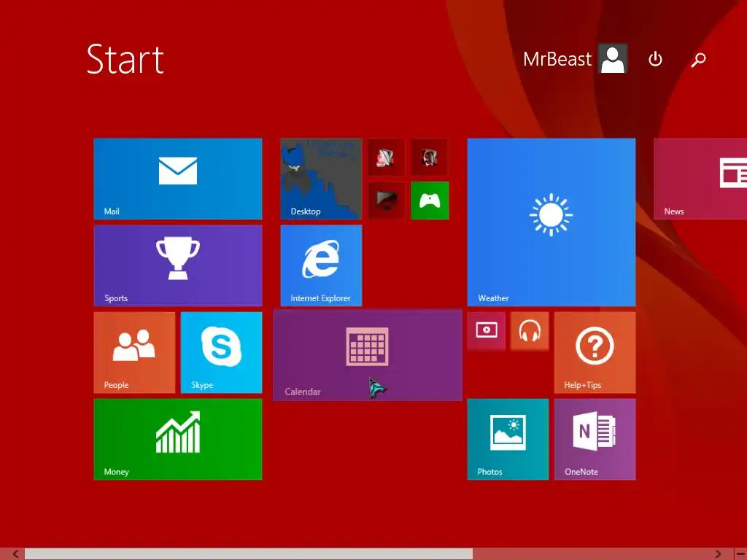Open the News tile

click(700, 179)
